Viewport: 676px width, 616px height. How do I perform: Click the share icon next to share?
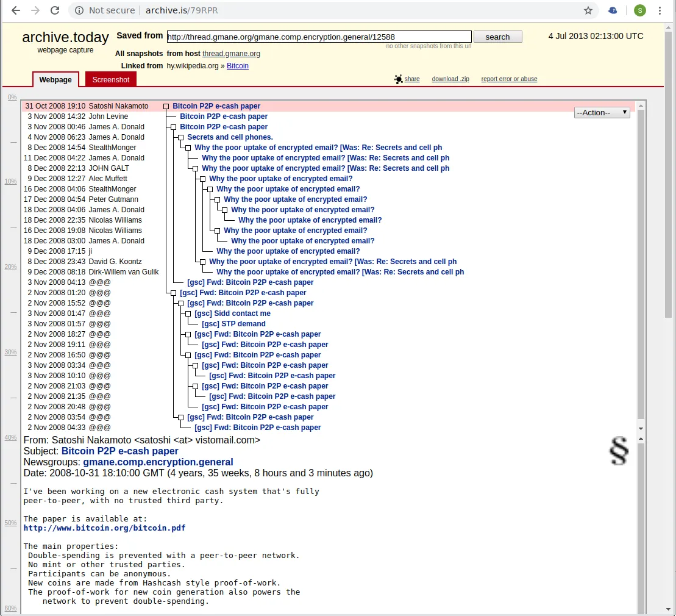pos(399,79)
